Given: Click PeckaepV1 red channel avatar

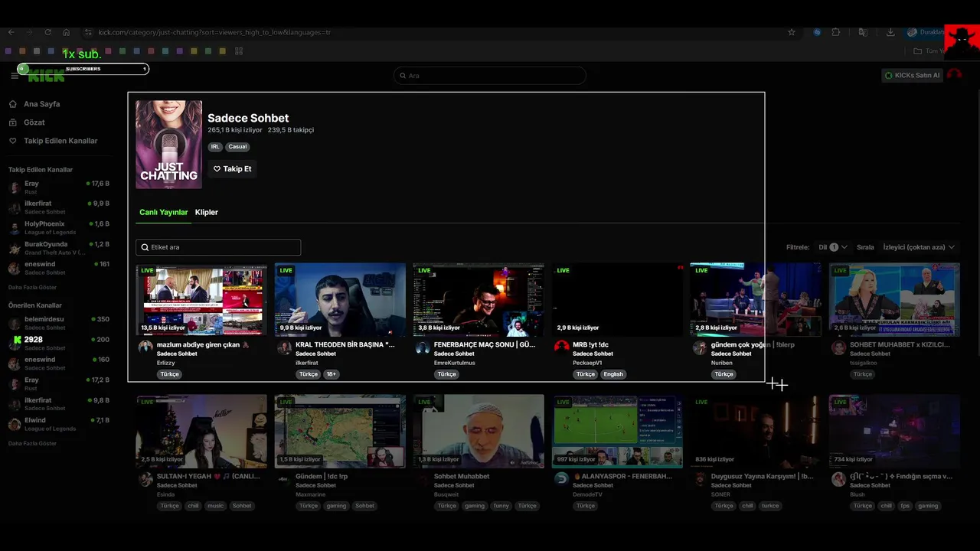Looking at the screenshot, I should coord(561,347).
